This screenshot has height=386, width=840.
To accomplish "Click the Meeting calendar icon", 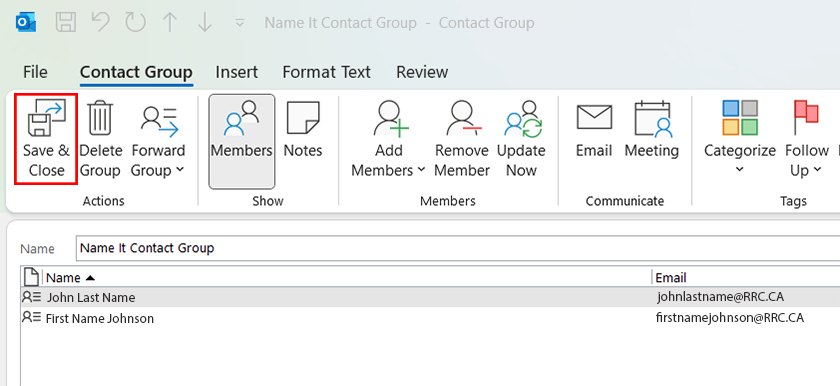I will (x=652, y=118).
